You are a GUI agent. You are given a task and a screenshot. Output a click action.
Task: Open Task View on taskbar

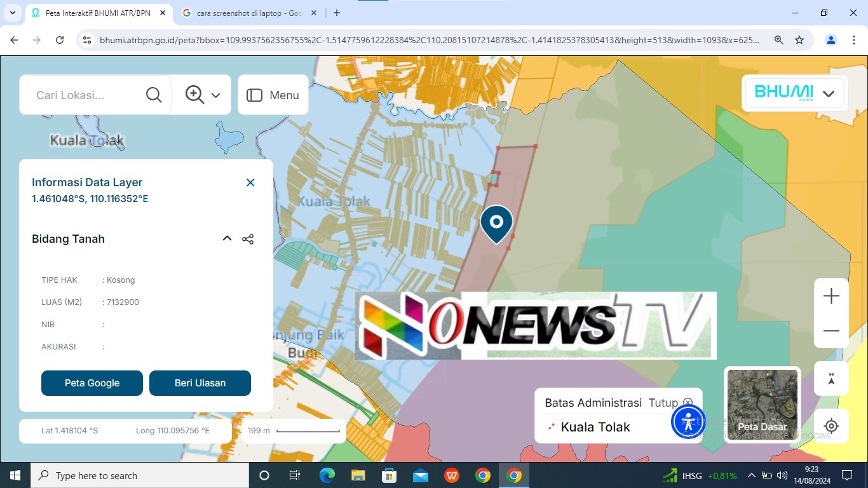coord(295,475)
